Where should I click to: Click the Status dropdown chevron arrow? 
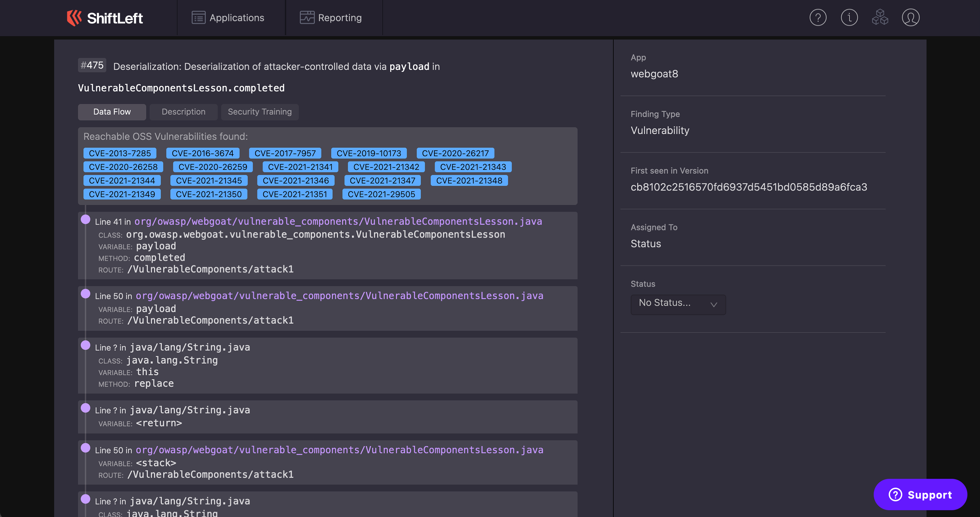pyautogui.click(x=713, y=304)
